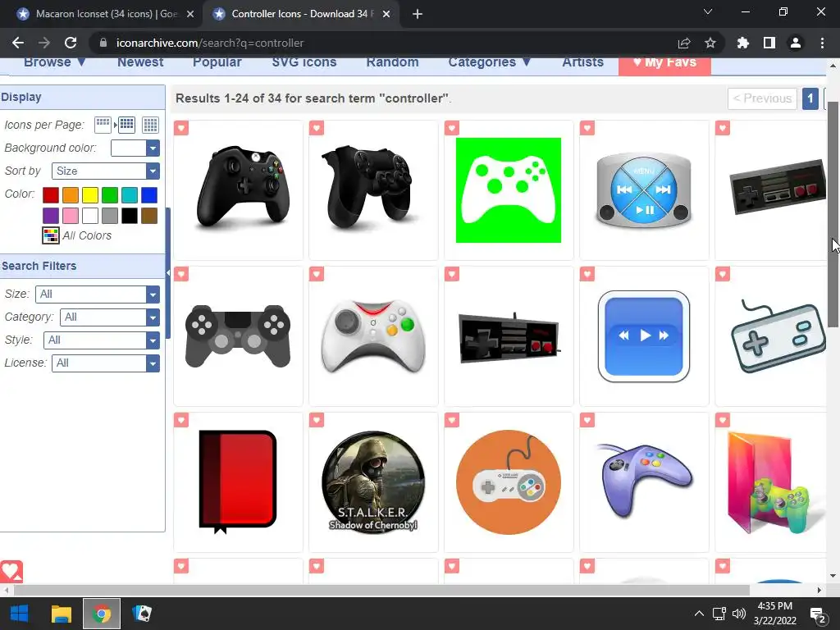Open the Windows Start menu

point(20,614)
